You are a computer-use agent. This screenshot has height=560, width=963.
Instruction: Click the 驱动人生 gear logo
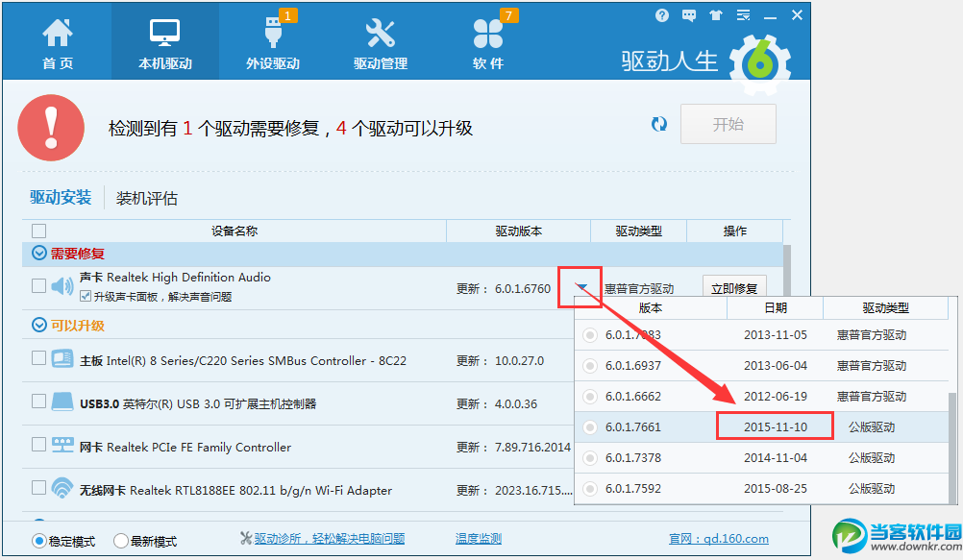point(760,64)
